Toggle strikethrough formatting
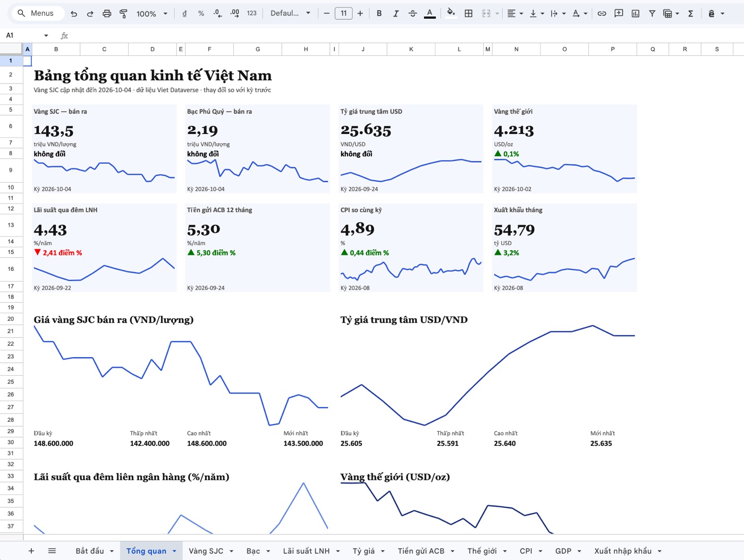This screenshot has height=560, width=744. coord(412,13)
